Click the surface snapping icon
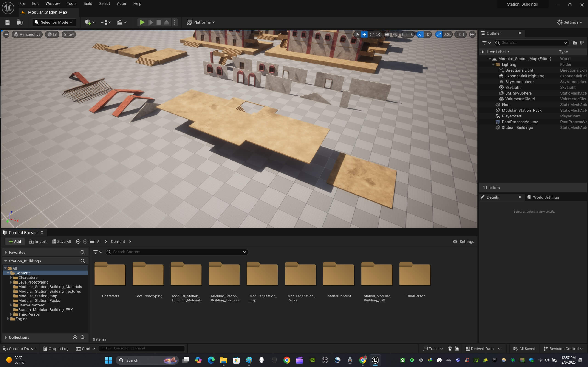Viewport: 588px width, 367px height. pos(395,34)
